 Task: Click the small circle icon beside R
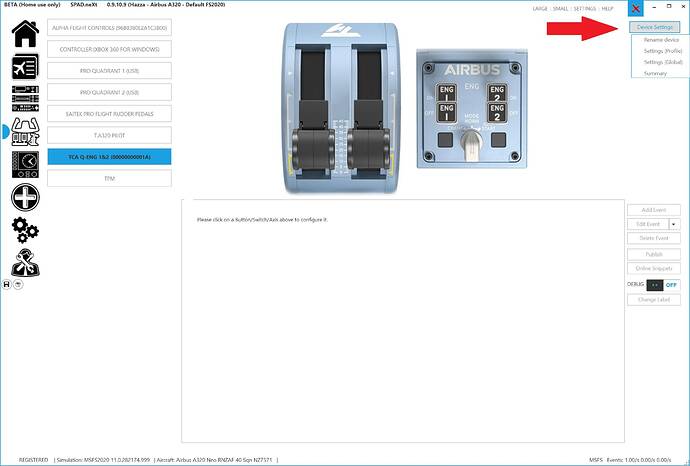coord(18,285)
